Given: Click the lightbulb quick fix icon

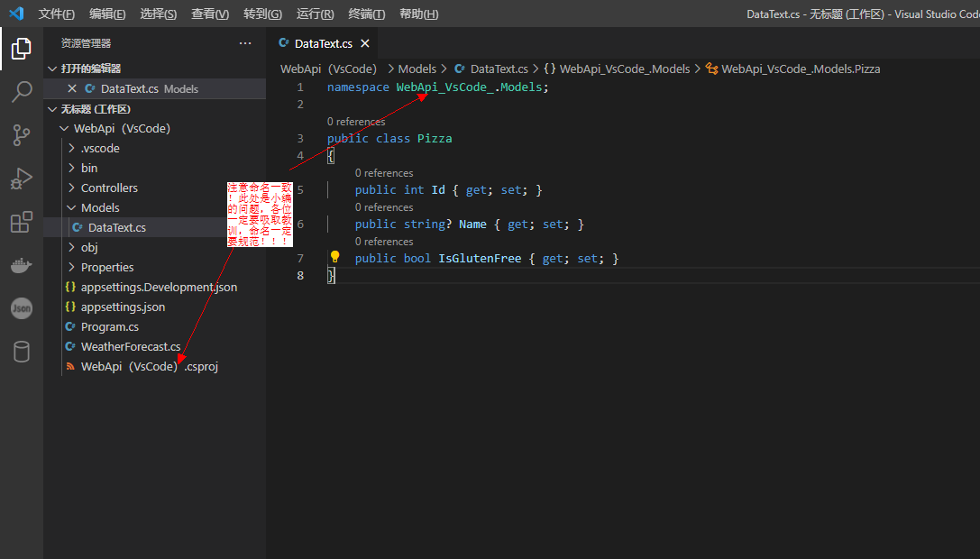Looking at the screenshot, I should [334, 257].
